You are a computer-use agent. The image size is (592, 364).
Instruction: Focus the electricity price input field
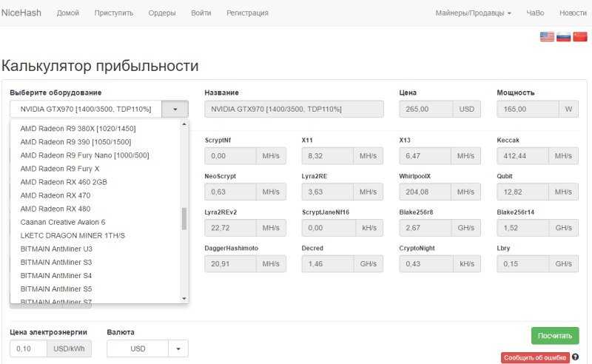coord(30,348)
